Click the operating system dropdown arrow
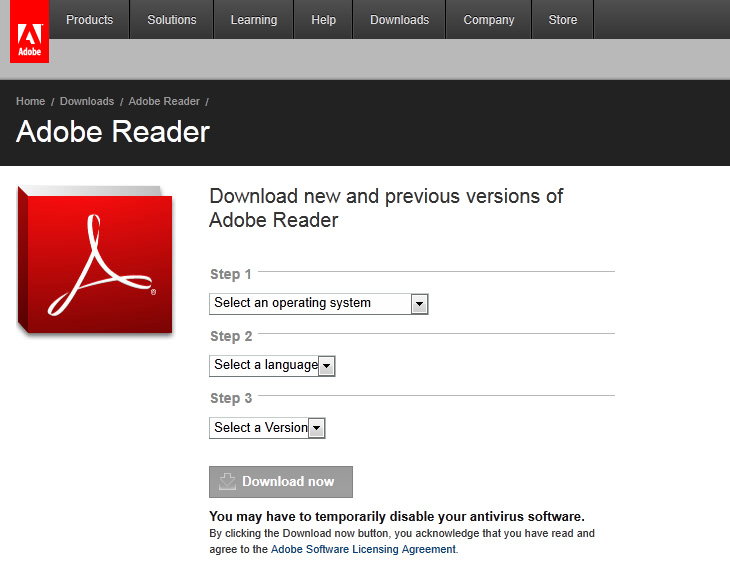 [419, 304]
